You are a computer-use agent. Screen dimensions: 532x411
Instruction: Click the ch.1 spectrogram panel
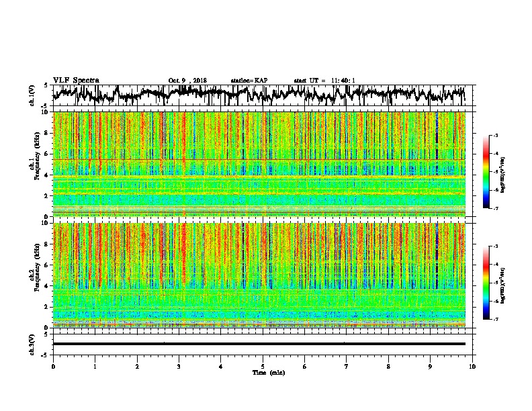click(x=259, y=164)
